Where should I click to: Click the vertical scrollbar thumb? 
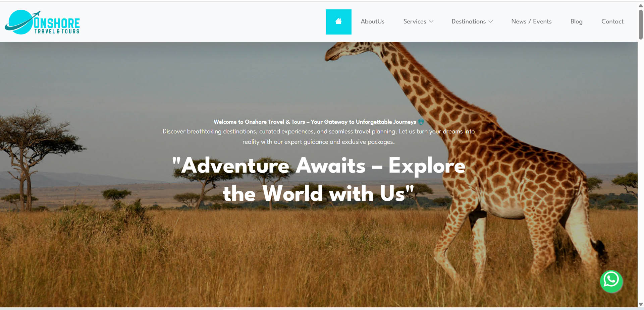[x=641, y=24]
